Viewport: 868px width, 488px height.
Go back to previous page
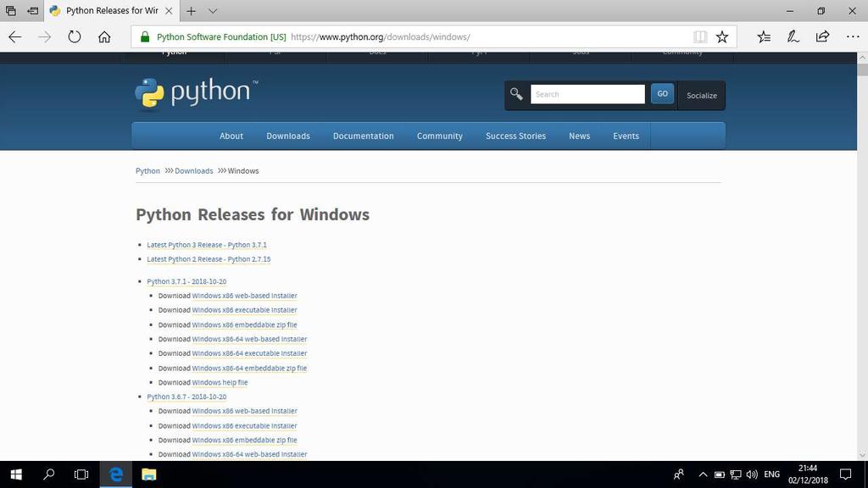click(x=15, y=37)
